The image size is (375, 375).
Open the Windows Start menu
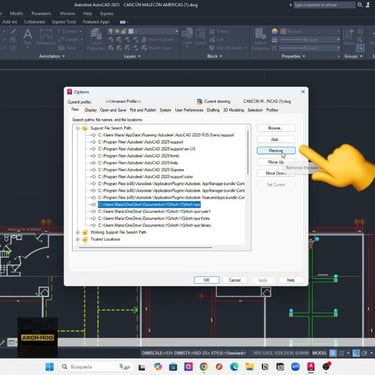50,367
